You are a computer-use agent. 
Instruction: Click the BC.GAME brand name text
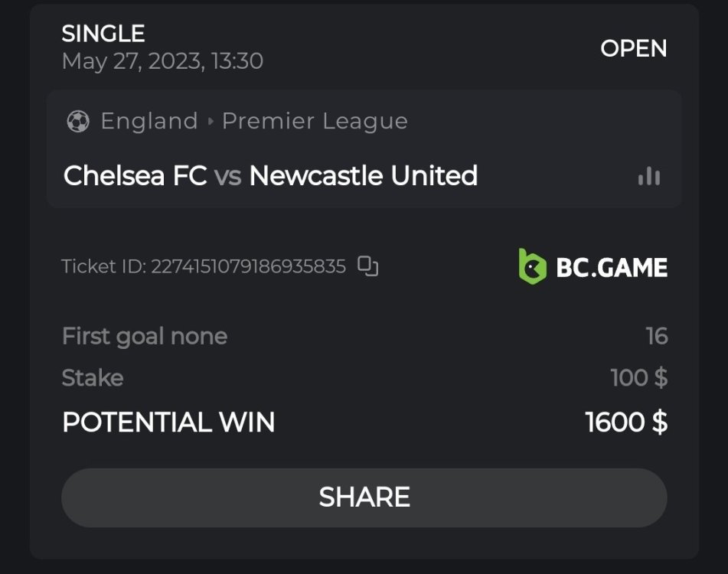coord(612,268)
